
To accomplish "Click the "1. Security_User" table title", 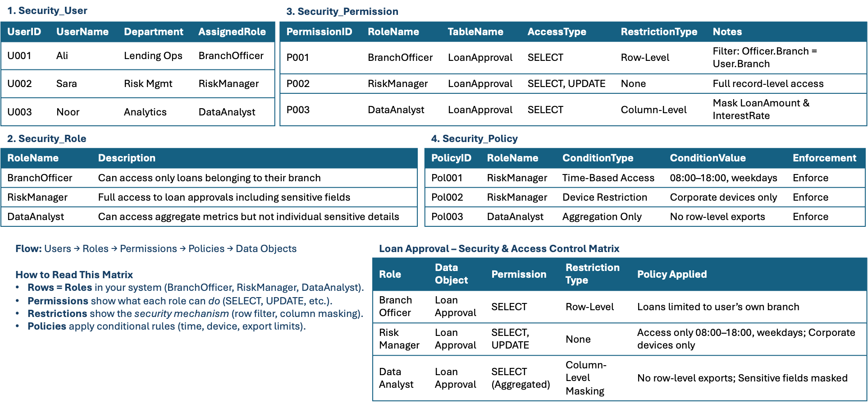I will point(47,11).
